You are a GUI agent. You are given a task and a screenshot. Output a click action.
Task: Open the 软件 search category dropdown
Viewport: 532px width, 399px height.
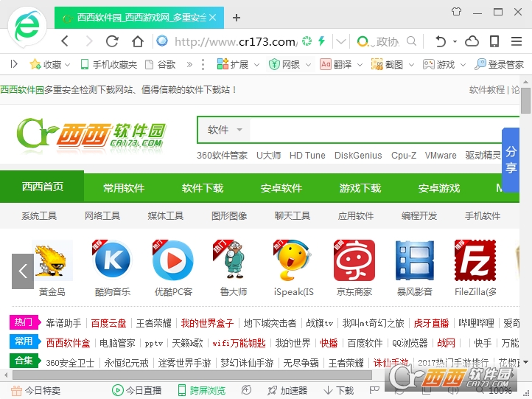[225, 130]
